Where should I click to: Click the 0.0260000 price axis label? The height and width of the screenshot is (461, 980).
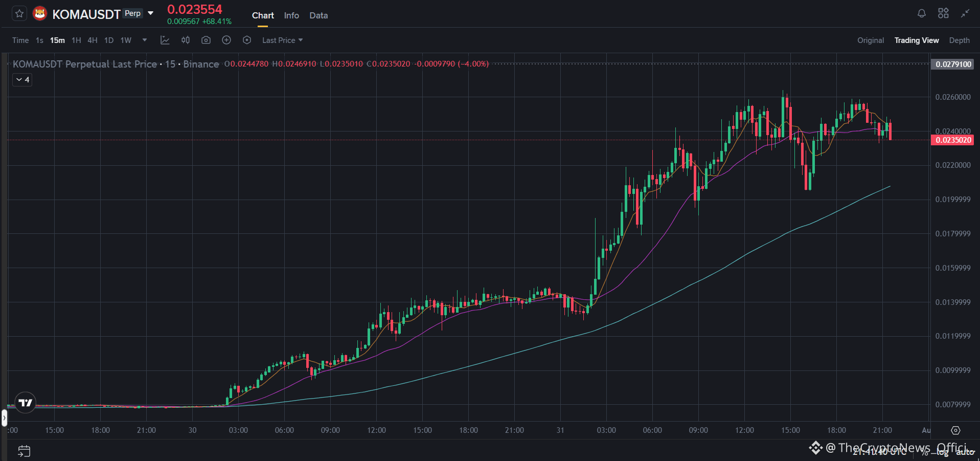pos(953,97)
